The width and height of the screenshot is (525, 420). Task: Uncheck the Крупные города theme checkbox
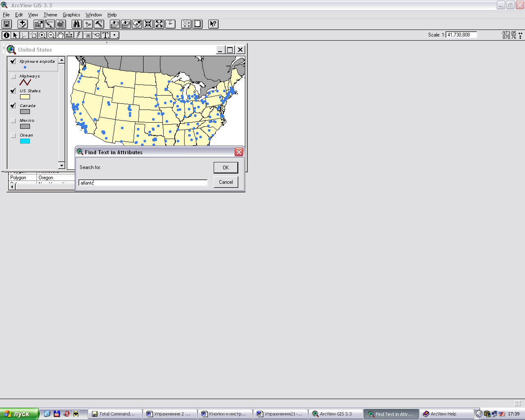pos(13,61)
